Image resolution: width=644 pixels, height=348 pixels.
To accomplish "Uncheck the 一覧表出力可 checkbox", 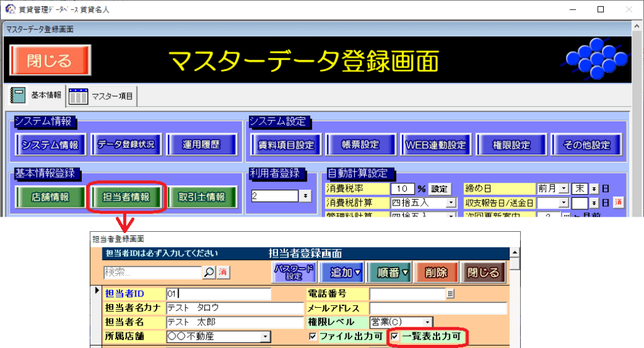I will click(394, 337).
